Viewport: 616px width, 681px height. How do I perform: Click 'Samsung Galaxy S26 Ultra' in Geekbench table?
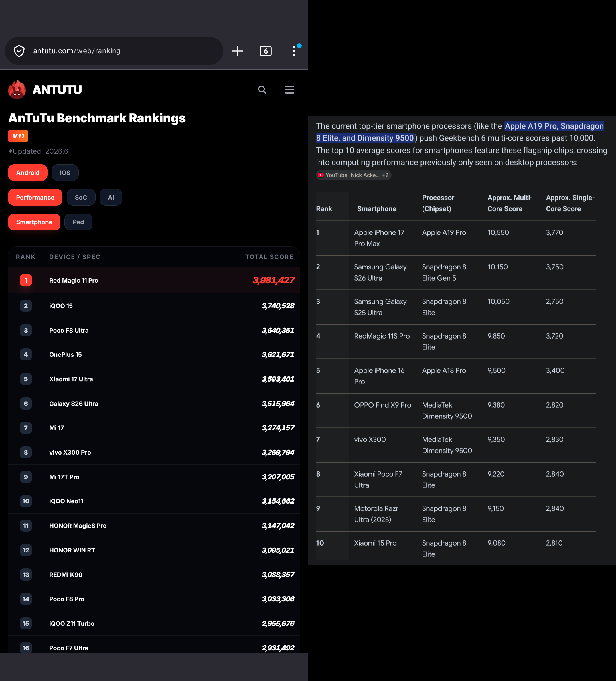380,273
